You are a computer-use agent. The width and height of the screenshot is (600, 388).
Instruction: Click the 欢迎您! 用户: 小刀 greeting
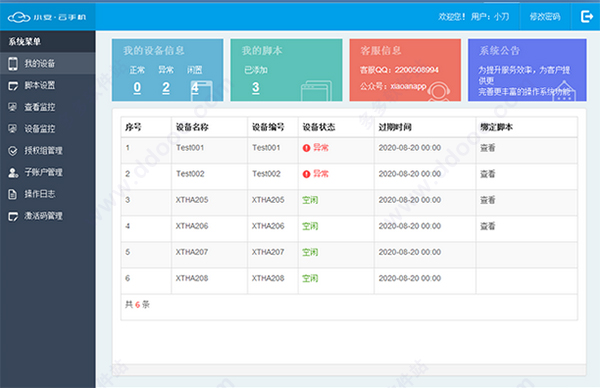click(474, 16)
